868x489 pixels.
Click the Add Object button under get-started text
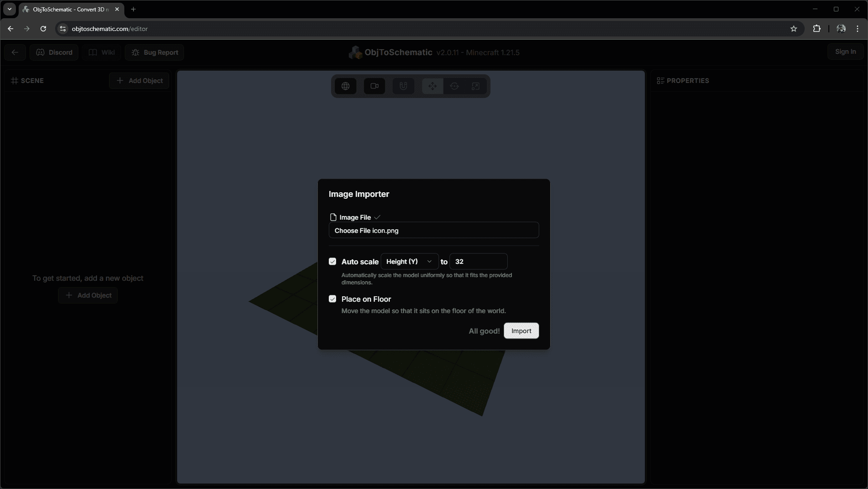(x=88, y=295)
